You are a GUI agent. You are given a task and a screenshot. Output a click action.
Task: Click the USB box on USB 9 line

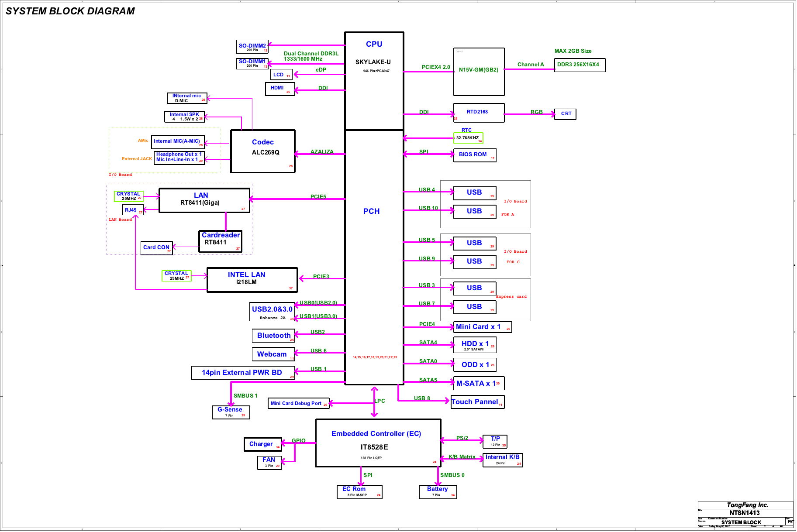tap(475, 262)
